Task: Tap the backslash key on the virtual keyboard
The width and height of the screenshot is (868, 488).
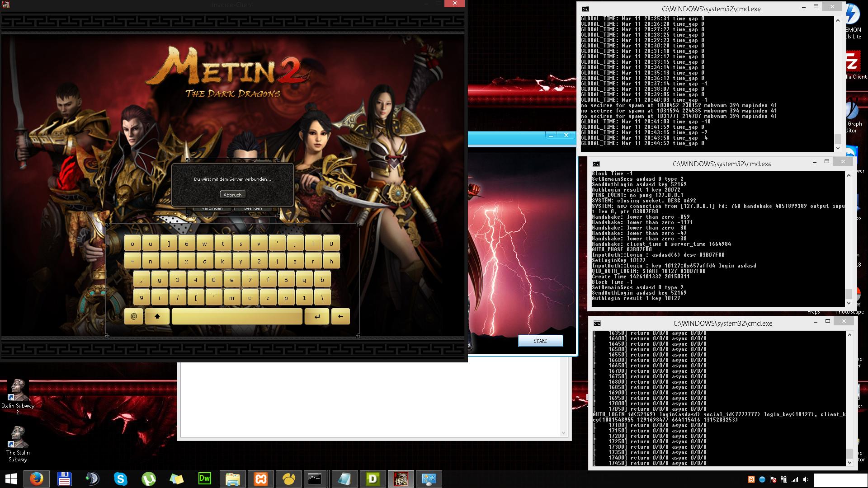Action: [x=322, y=298]
